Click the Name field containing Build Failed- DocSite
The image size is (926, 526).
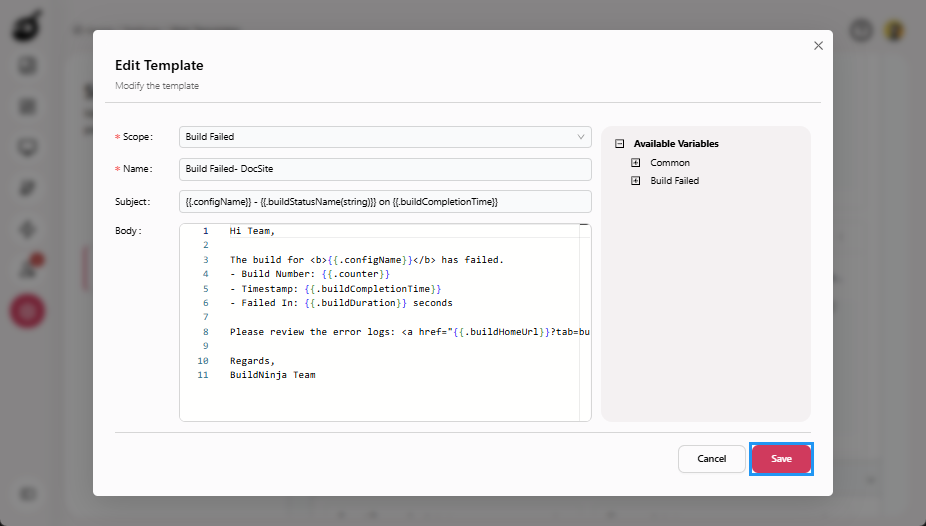pos(385,169)
